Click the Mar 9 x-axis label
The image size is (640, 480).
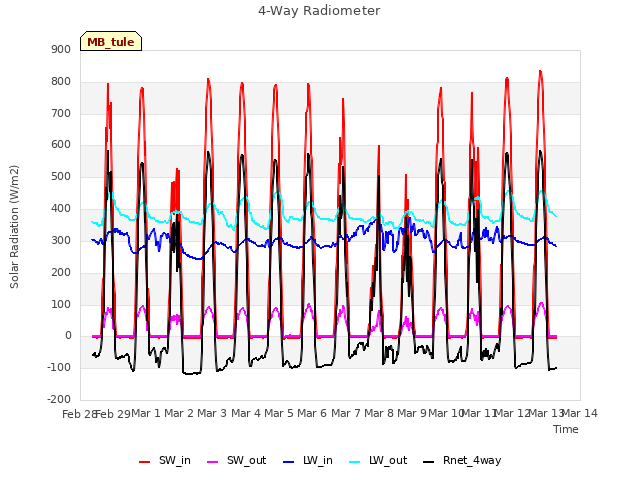click(x=412, y=413)
